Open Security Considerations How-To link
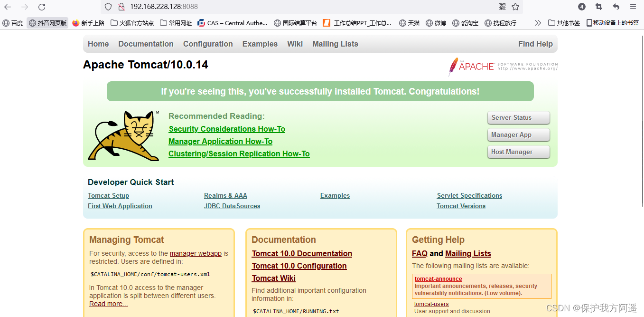 click(227, 129)
